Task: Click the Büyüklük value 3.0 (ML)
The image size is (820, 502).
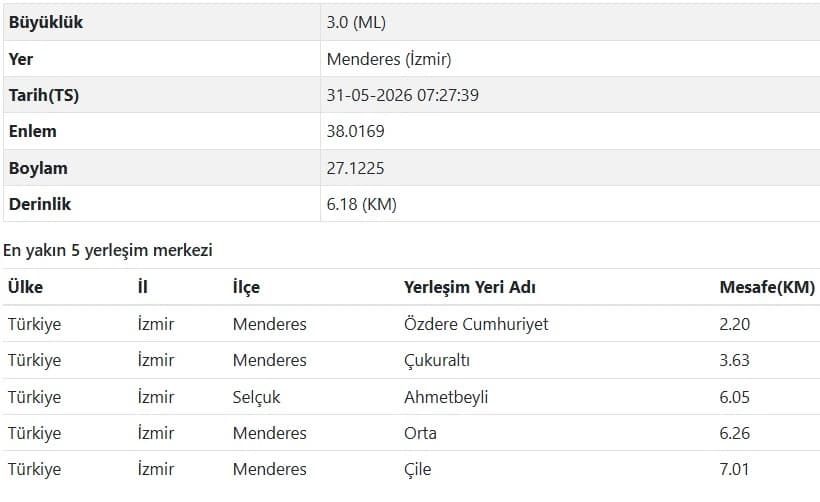Action: pyautogui.click(x=356, y=22)
